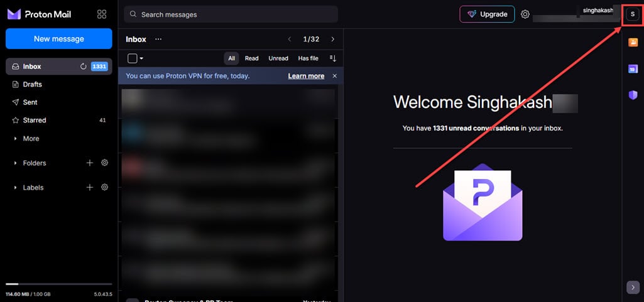Click the VPN banner message text
644x302 pixels.
click(x=188, y=76)
